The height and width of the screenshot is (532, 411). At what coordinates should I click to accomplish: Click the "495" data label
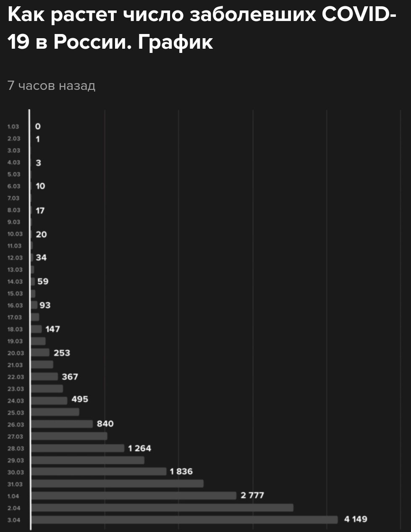click(x=80, y=399)
